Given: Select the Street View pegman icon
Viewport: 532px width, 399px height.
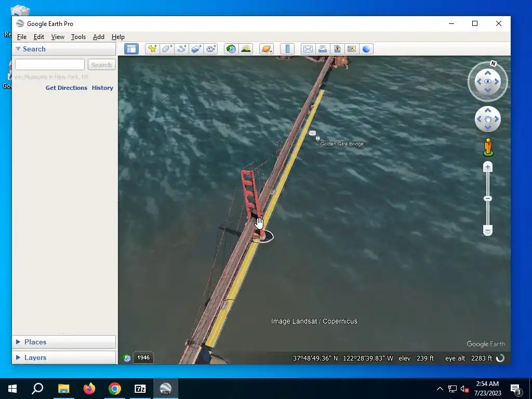Looking at the screenshot, I should pyautogui.click(x=488, y=147).
